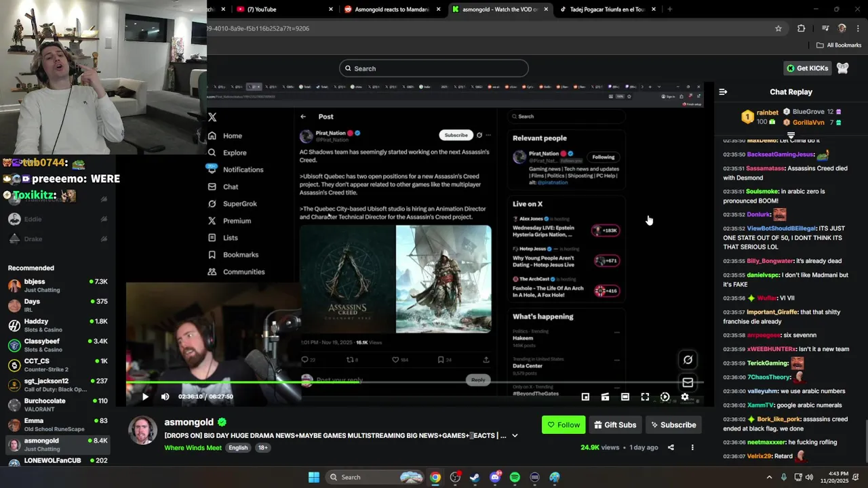Open Steam from the taskbar
This screenshot has width=868, height=488.
pyautogui.click(x=475, y=477)
